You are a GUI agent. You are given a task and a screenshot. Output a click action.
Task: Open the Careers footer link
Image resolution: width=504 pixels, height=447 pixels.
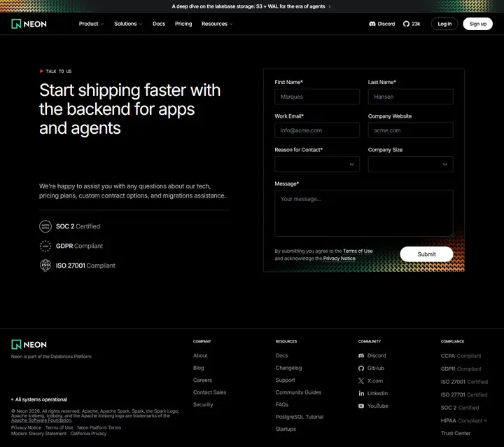(x=202, y=380)
